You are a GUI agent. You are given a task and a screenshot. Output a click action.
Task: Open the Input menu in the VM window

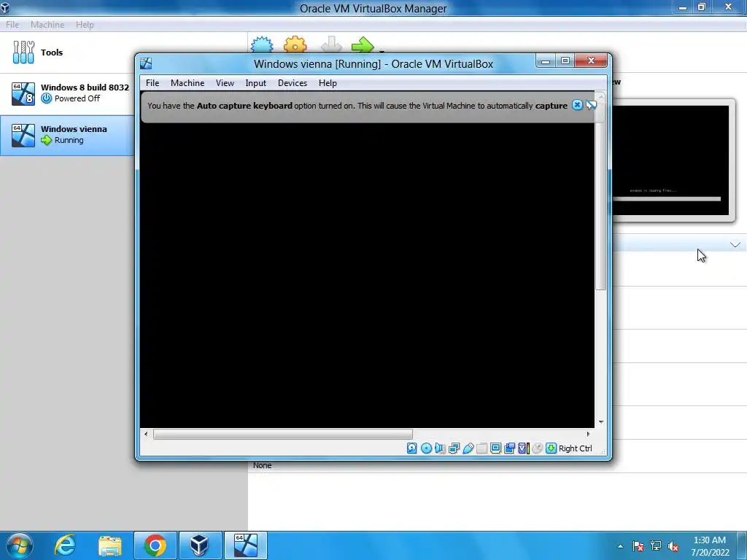pyautogui.click(x=256, y=83)
